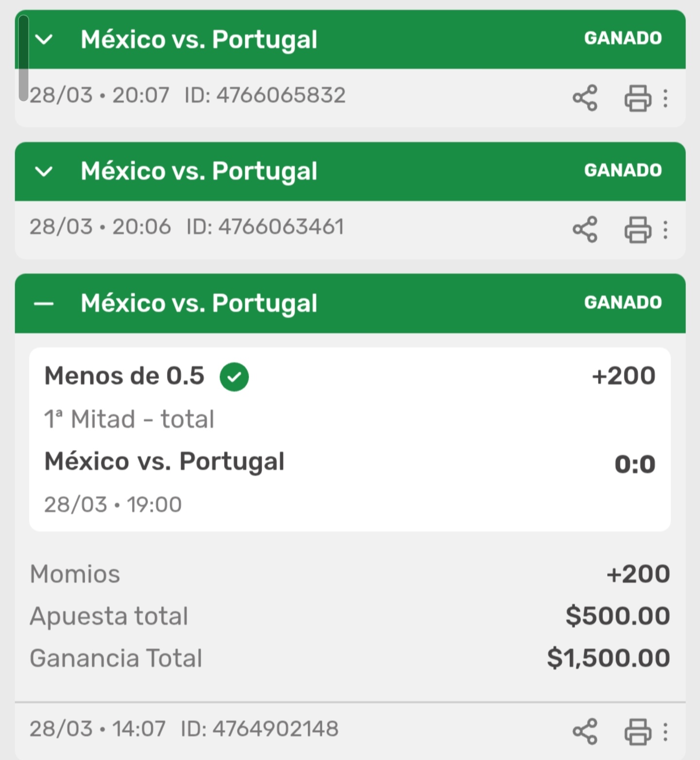Open more options for bet 4766063461

(x=665, y=229)
